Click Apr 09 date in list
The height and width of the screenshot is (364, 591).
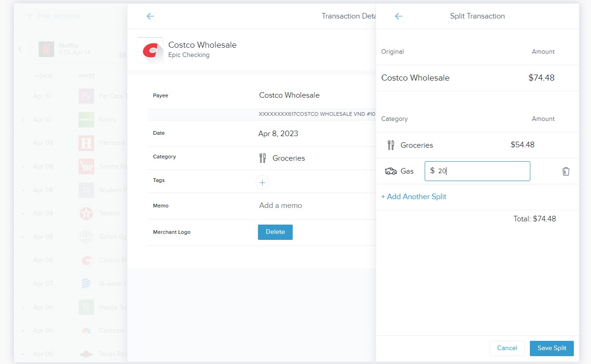42,143
